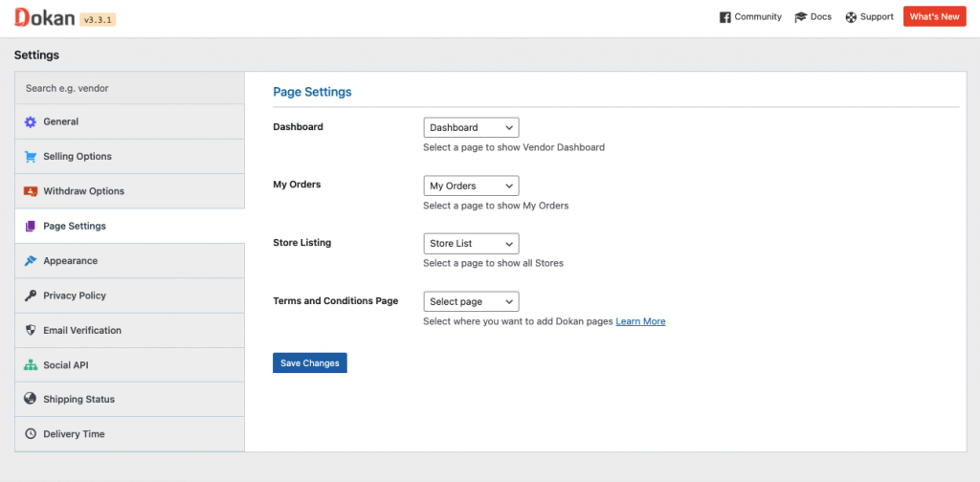This screenshot has width=980, height=482.
Task: Click 'Select a page to show Vendor Dashboard' text
Action: pyautogui.click(x=514, y=148)
